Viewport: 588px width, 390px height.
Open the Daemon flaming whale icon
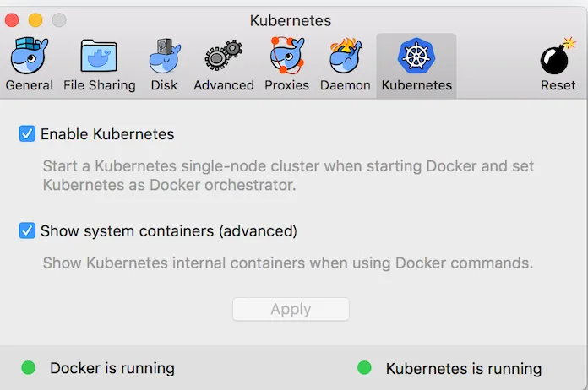click(346, 55)
